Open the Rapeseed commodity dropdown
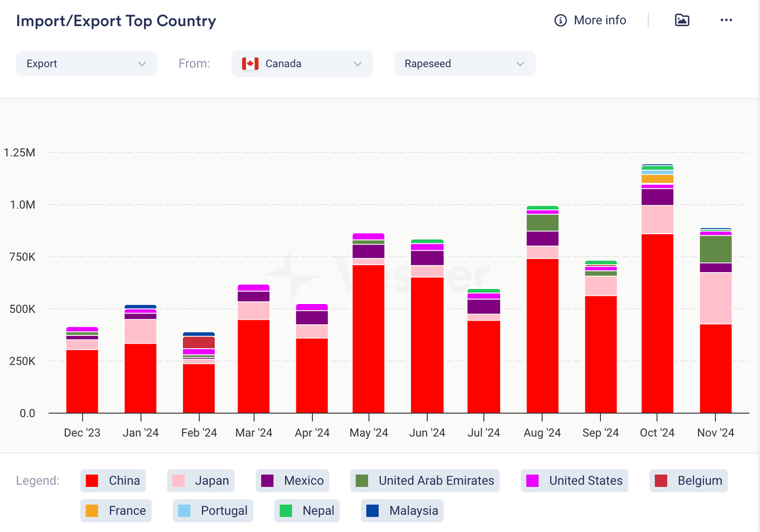 point(465,64)
